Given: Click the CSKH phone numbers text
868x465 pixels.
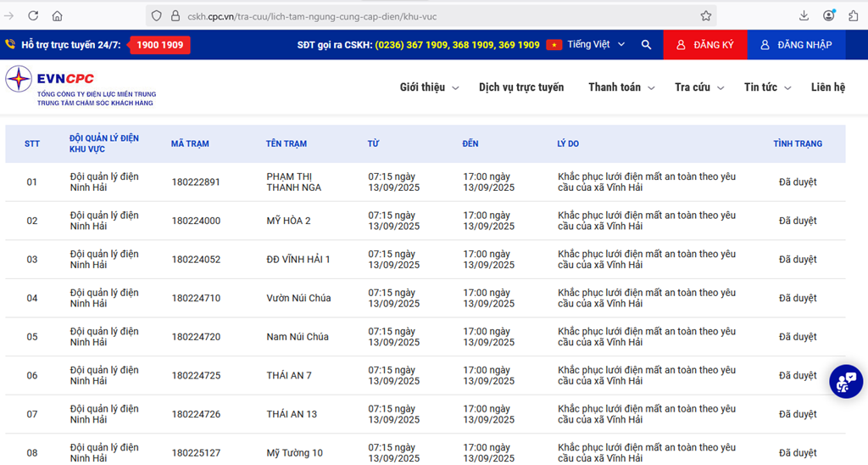Looking at the screenshot, I should click(457, 45).
